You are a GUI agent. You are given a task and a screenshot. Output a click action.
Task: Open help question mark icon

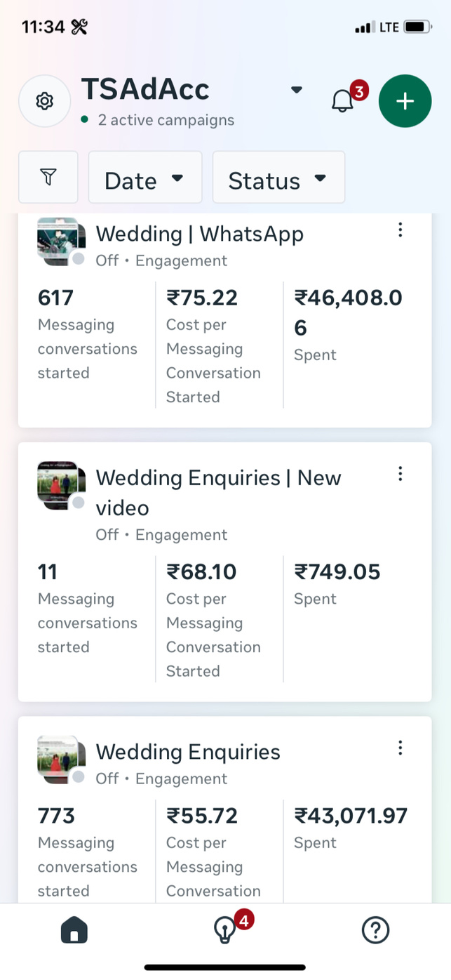click(x=375, y=931)
